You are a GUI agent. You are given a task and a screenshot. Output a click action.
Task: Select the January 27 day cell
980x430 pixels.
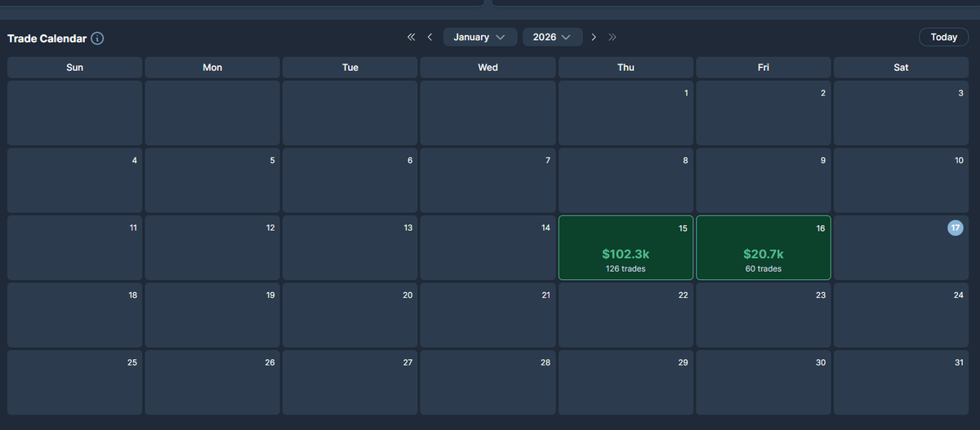(350, 383)
